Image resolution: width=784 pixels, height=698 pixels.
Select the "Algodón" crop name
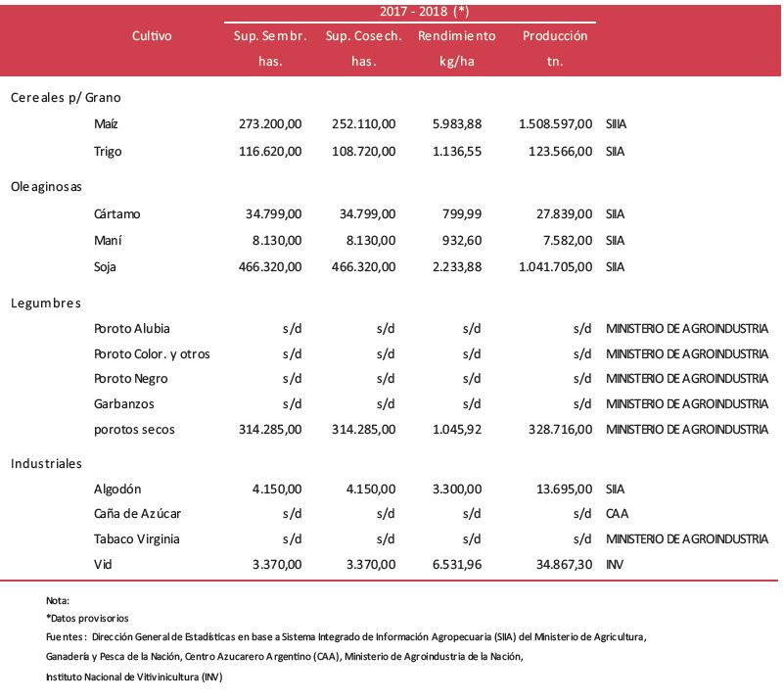click(117, 489)
